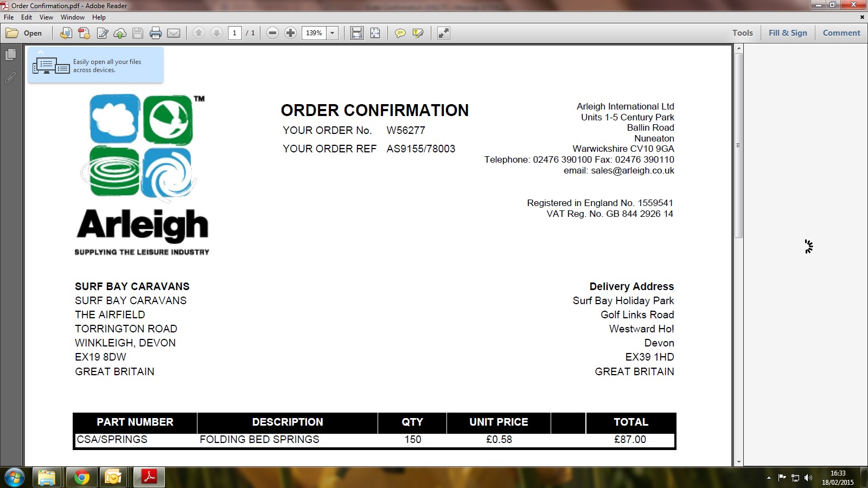The image size is (868, 488).
Task: Click the total value £87.00
Action: click(630, 439)
